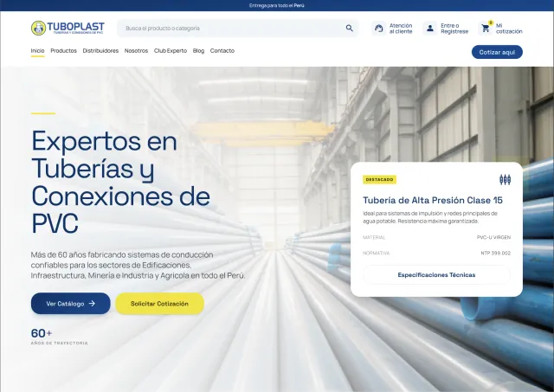This screenshot has width=554, height=392.
Task: Open the Inicio menu item
Action: pos(37,50)
